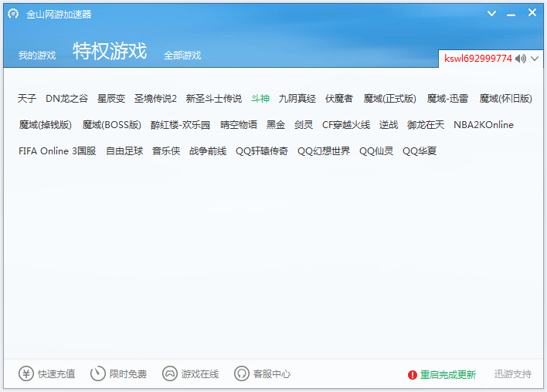
Task: Select the game 剑灵
Action: coord(304,125)
